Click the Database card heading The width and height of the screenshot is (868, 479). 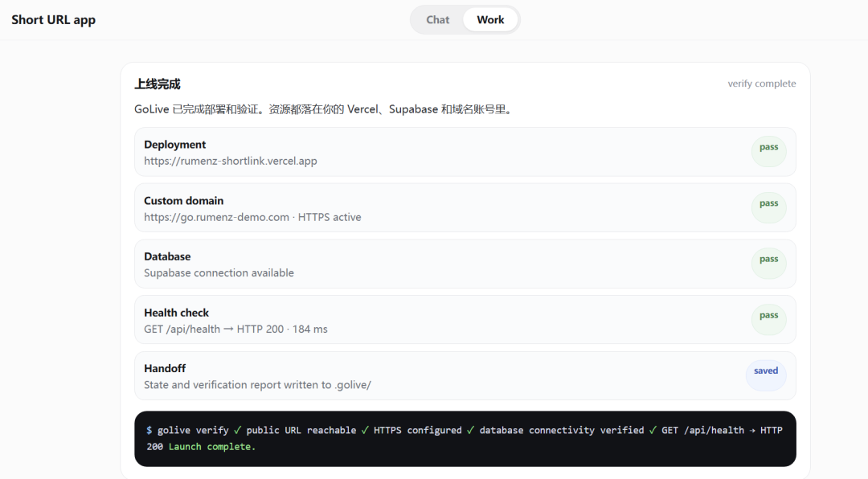click(x=167, y=256)
